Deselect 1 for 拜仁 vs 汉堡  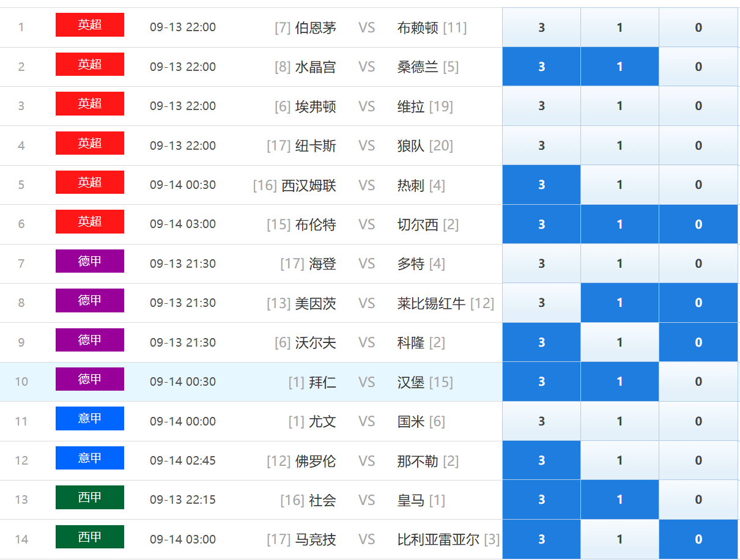[620, 381]
